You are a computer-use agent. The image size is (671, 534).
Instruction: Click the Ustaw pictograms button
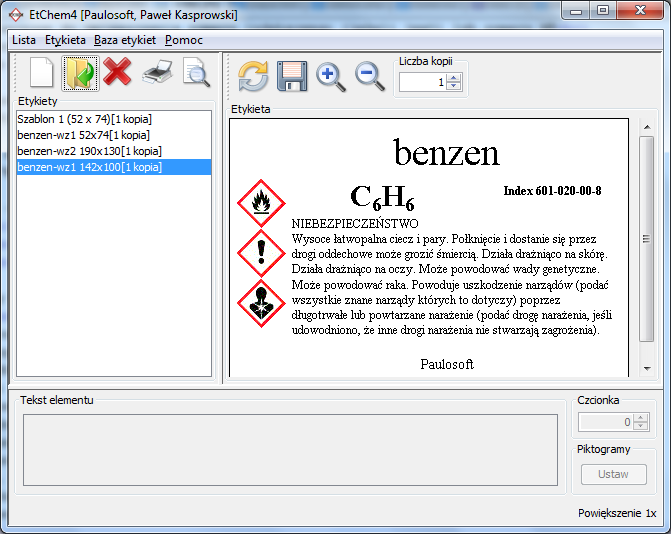pos(613,474)
